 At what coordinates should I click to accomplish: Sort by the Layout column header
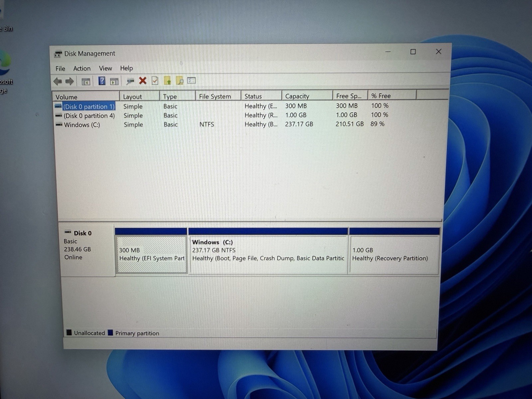(140, 96)
